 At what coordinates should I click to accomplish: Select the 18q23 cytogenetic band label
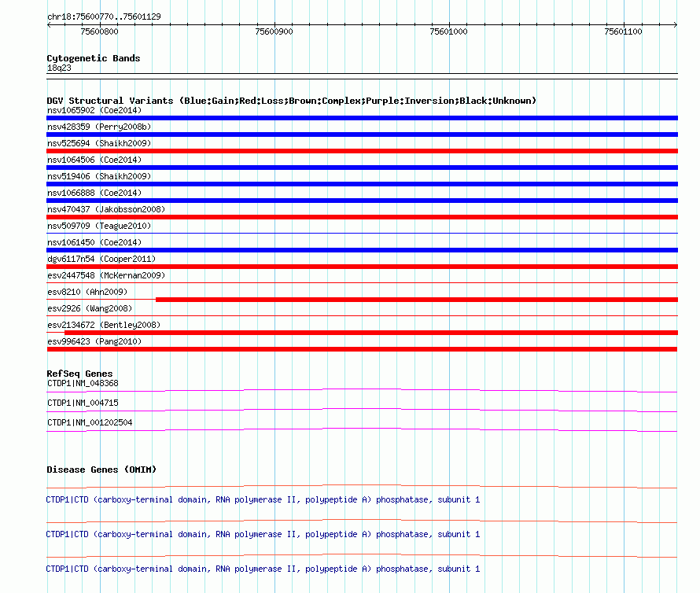click(59, 68)
